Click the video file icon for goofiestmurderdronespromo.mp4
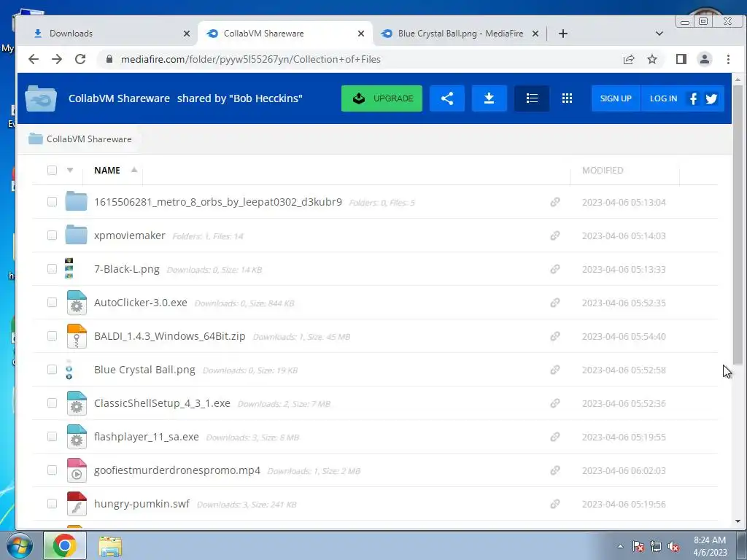Viewport: 747px width, 560px height. pos(76,470)
